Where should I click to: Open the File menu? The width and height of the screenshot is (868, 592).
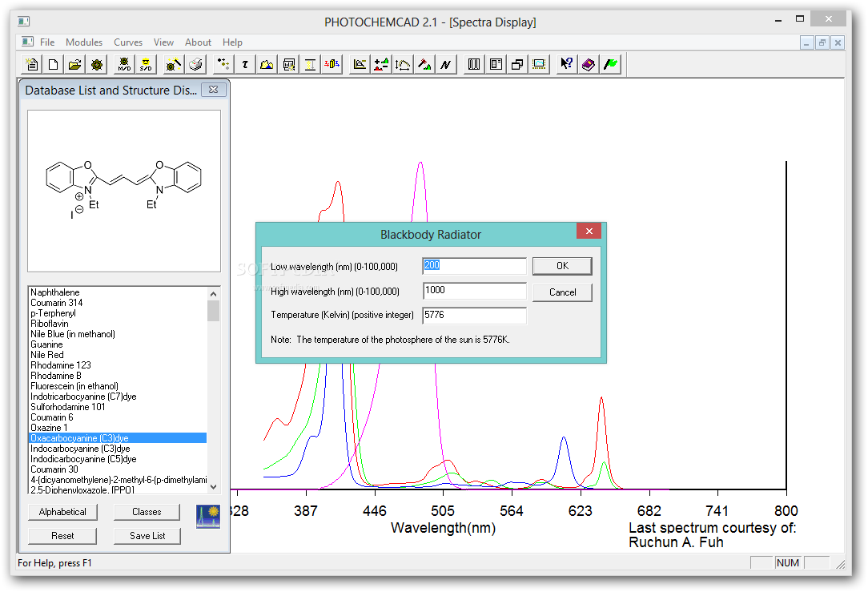coord(47,42)
